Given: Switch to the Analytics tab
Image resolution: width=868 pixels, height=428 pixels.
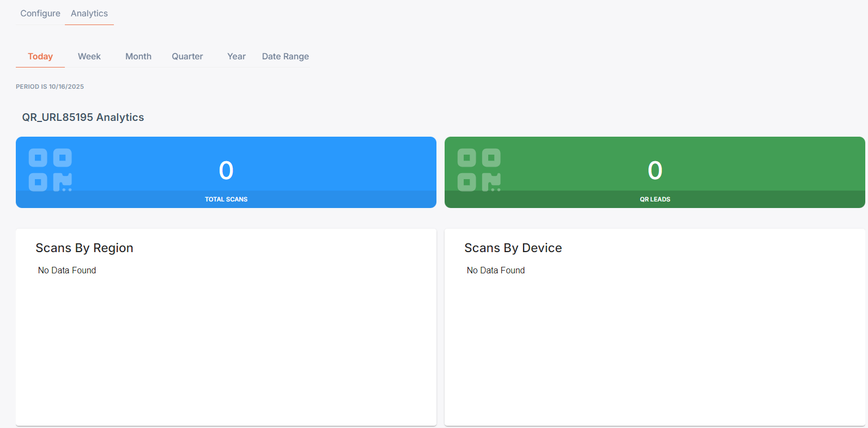Looking at the screenshot, I should tap(89, 13).
